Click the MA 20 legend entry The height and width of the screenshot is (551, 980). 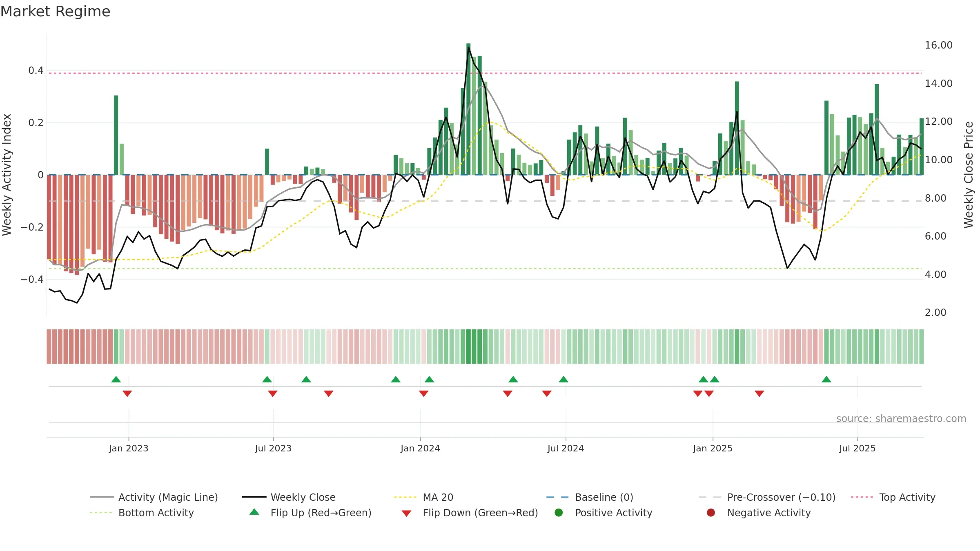click(423, 497)
